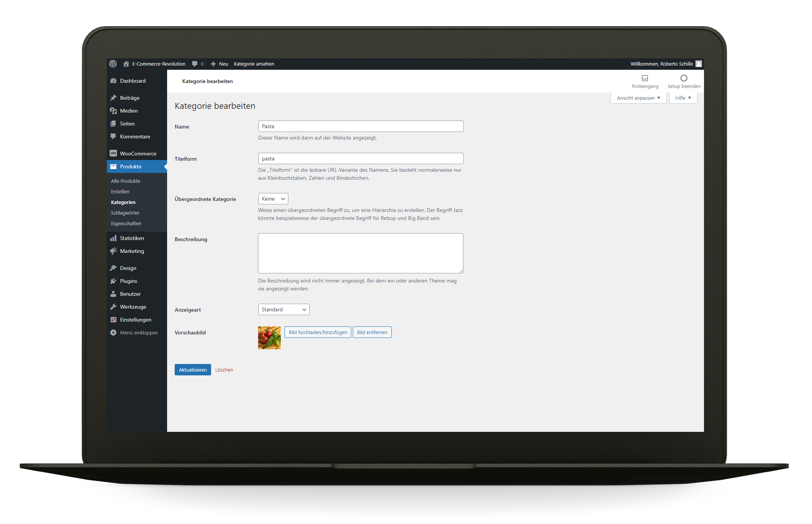Click the Löschen link
Screen dimensions: 812x524
pos(224,370)
